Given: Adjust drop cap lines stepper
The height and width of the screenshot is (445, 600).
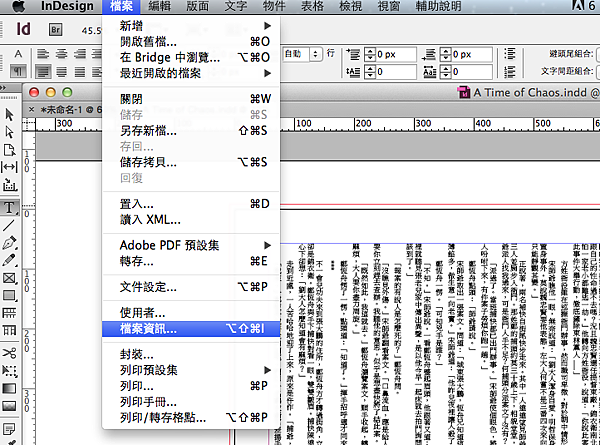Looking at the screenshot, I should [370, 72].
